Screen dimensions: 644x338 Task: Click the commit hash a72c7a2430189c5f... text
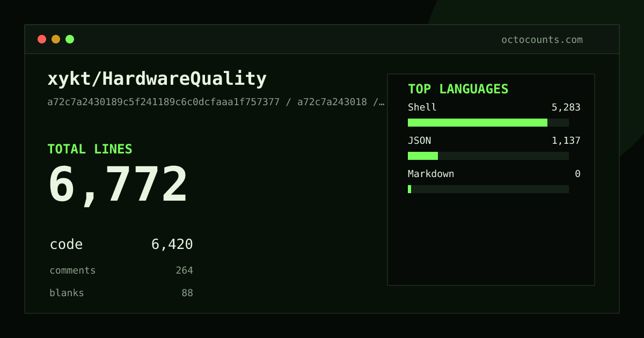pyautogui.click(x=216, y=102)
